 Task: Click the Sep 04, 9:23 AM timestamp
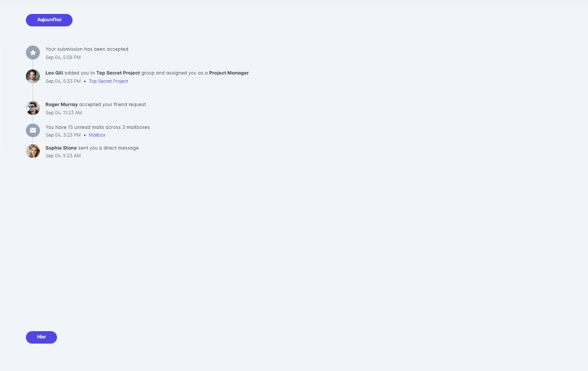tap(63, 156)
